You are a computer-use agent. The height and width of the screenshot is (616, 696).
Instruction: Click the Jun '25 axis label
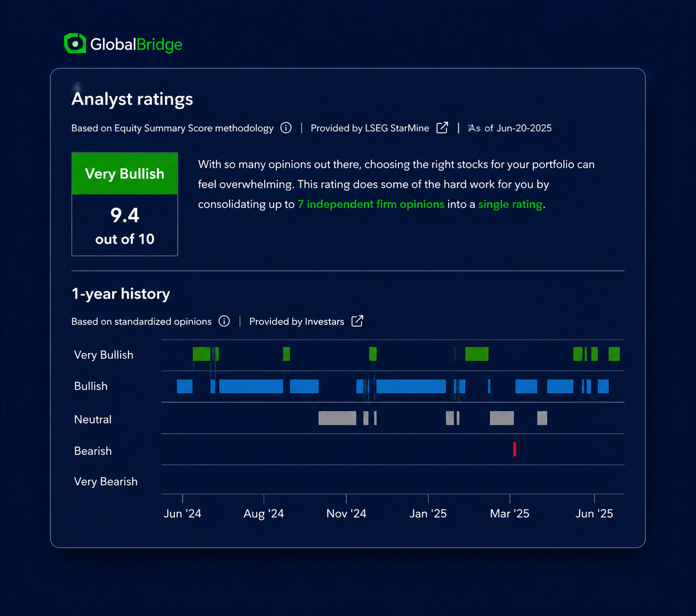tap(594, 514)
